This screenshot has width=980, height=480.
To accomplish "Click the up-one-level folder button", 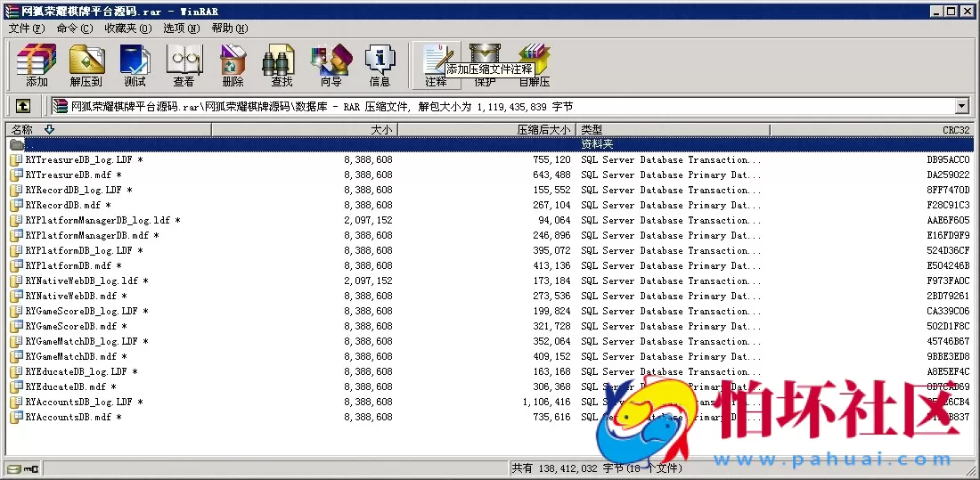I will pyautogui.click(x=23, y=106).
